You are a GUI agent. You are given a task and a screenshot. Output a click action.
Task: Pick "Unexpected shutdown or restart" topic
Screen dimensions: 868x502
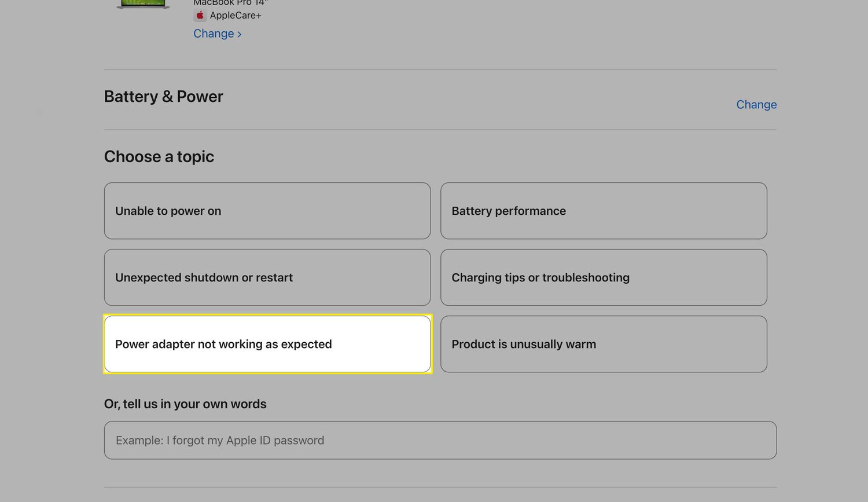pos(267,277)
